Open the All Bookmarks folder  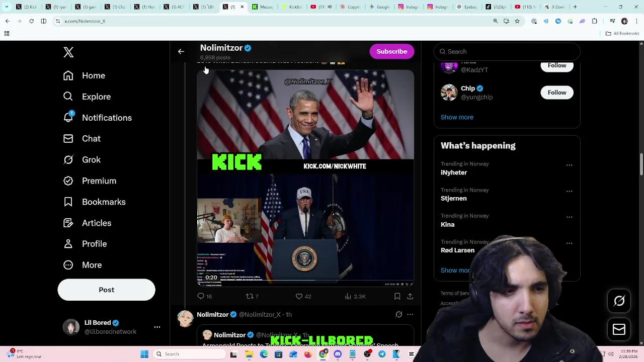pyautogui.click(x=622, y=33)
